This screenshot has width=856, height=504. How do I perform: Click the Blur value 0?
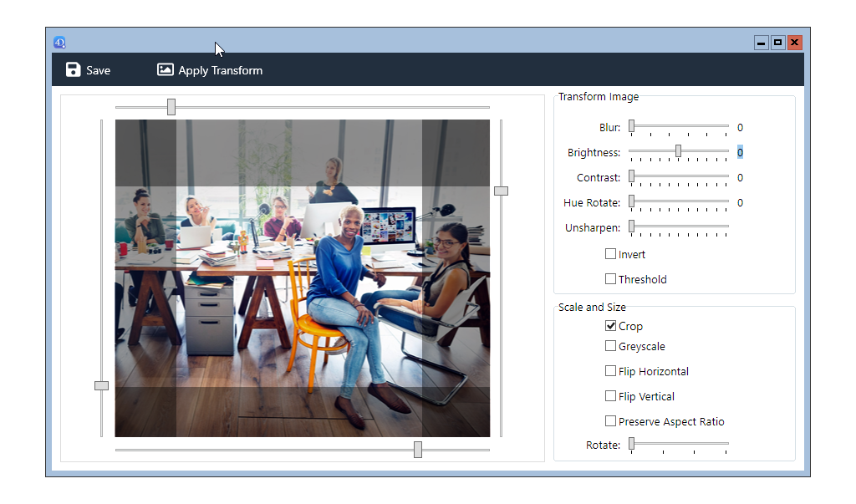741,128
